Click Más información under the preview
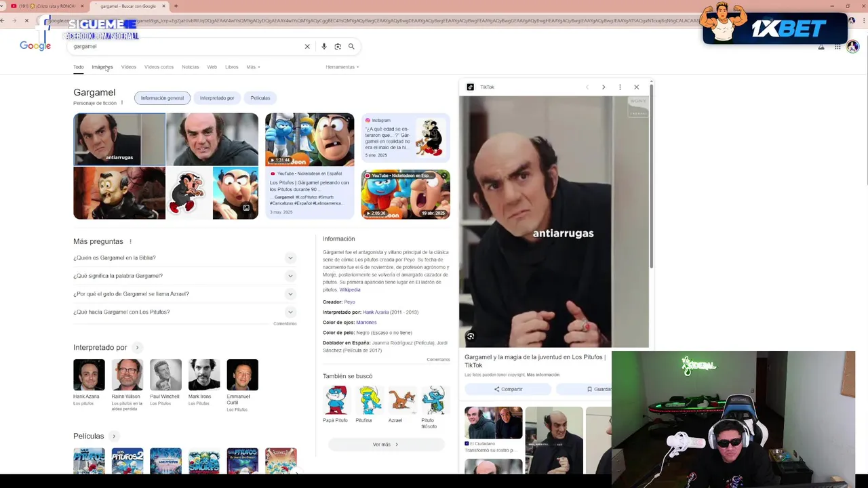Screen dimensions: 868x488 543,375
